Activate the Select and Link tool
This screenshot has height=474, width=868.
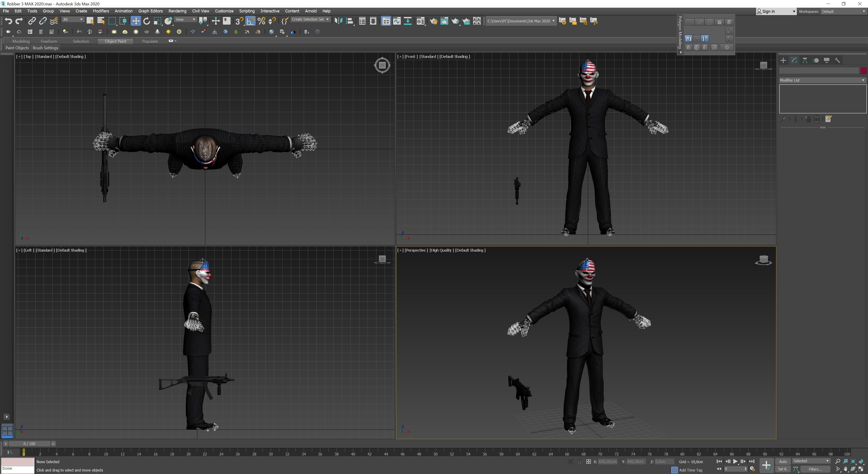pos(32,21)
